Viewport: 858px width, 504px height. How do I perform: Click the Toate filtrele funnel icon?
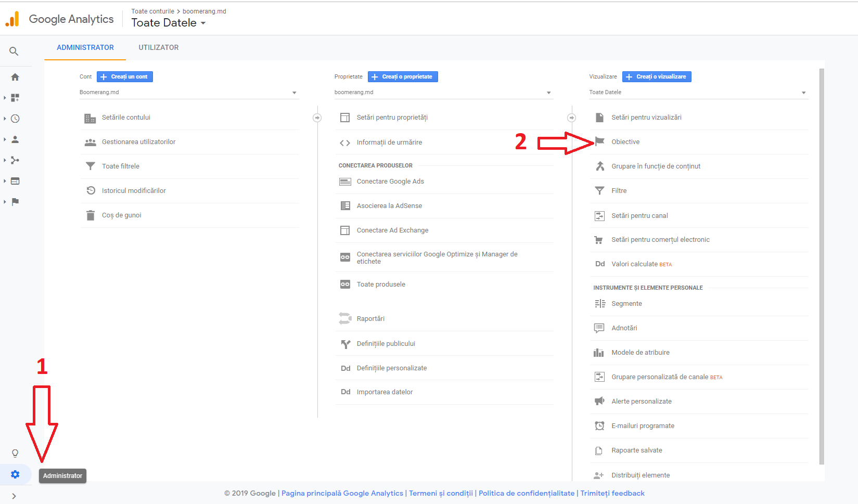pyautogui.click(x=91, y=166)
